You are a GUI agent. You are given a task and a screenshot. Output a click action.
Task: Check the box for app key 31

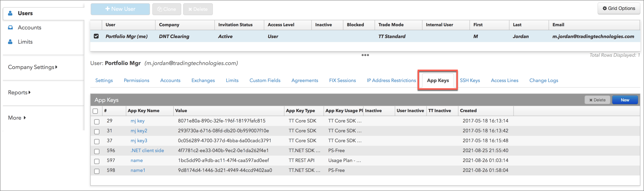pos(97,131)
